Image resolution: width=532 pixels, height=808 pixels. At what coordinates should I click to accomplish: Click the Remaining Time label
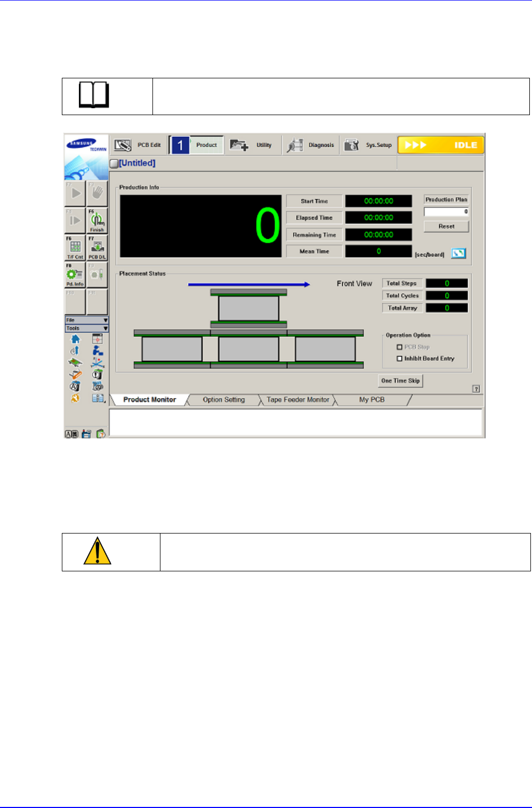[315, 235]
